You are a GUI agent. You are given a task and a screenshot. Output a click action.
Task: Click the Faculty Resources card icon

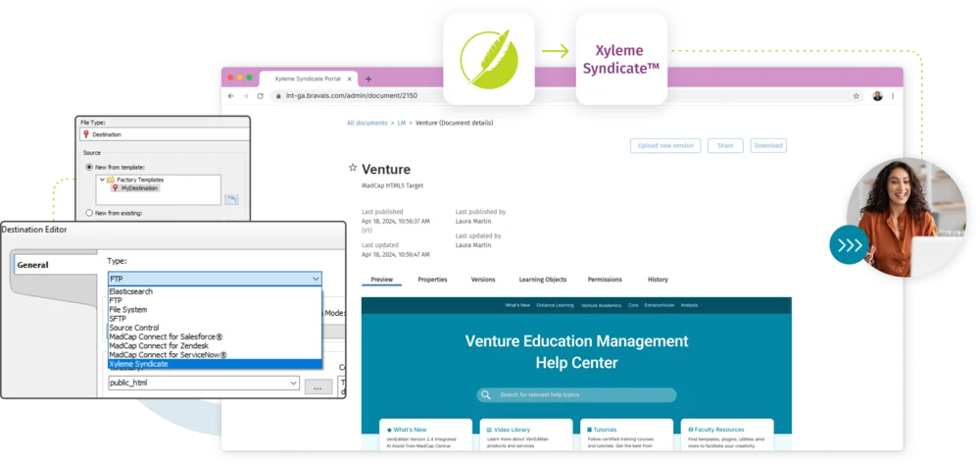coord(690,430)
